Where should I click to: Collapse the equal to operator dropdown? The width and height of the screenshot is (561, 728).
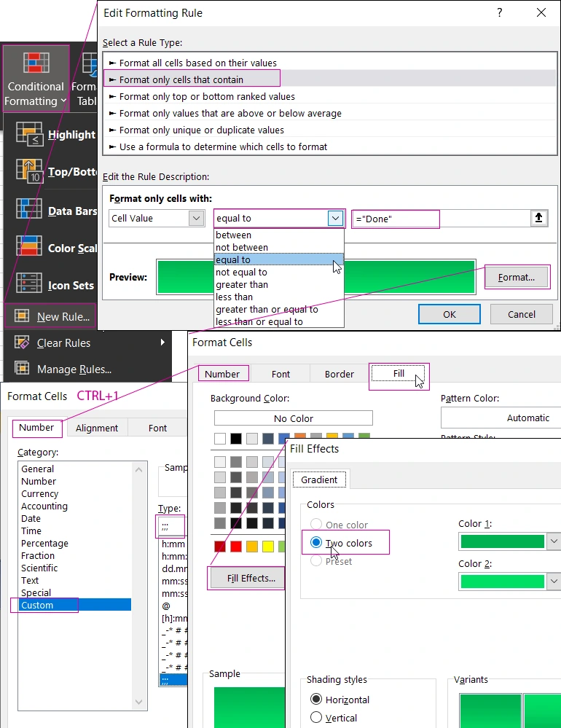(x=335, y=218)
